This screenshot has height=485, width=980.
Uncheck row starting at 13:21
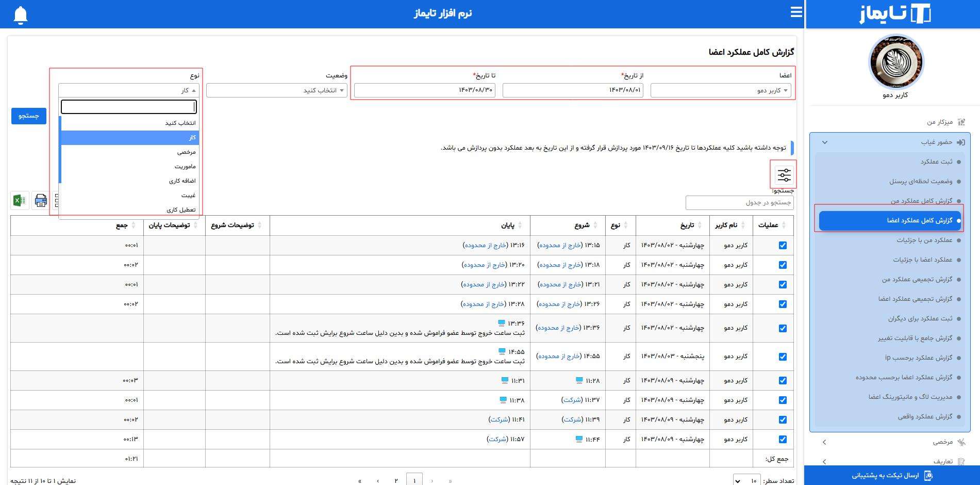[783, 285]
